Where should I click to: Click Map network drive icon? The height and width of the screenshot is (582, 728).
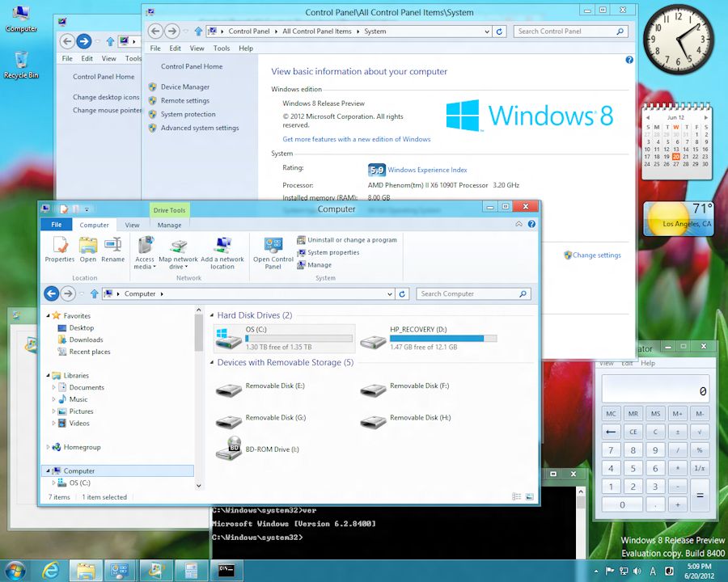coord(178,253)
